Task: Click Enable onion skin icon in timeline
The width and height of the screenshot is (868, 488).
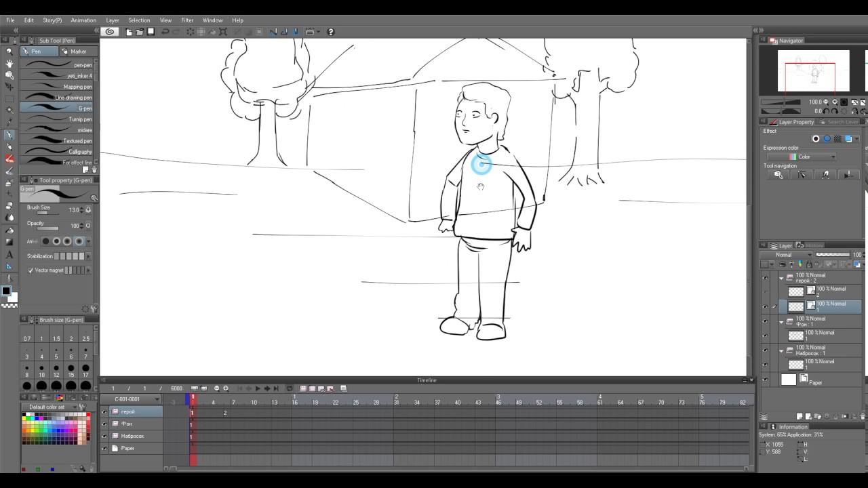Action: pos(343,388)
